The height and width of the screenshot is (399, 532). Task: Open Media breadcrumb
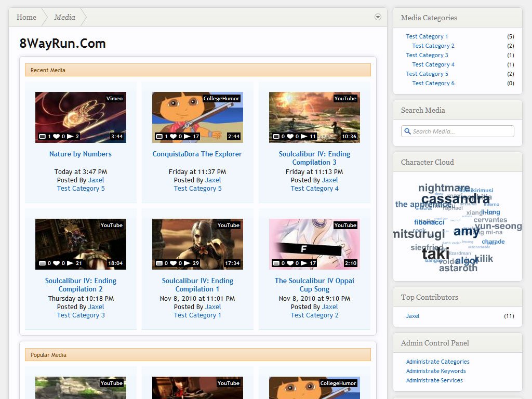pos(64,17)
